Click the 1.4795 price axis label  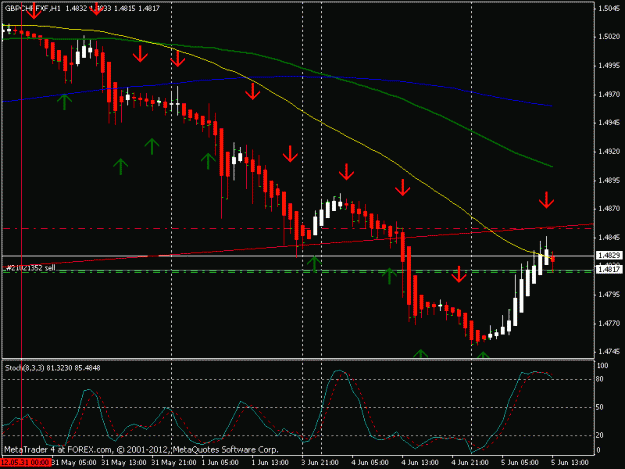pyautogui.click(x=609, y=294)
